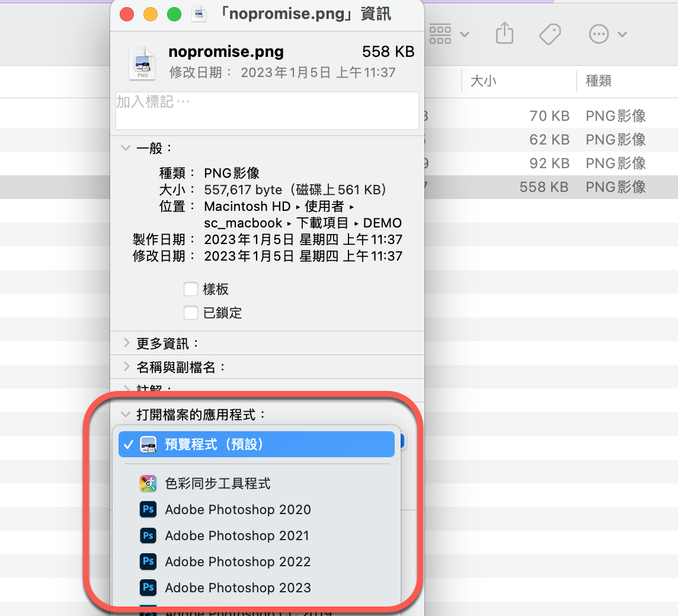Select the 92 KB file row in Finder
The width and height of the screenshot is (678, 616).
pos(551,163)
